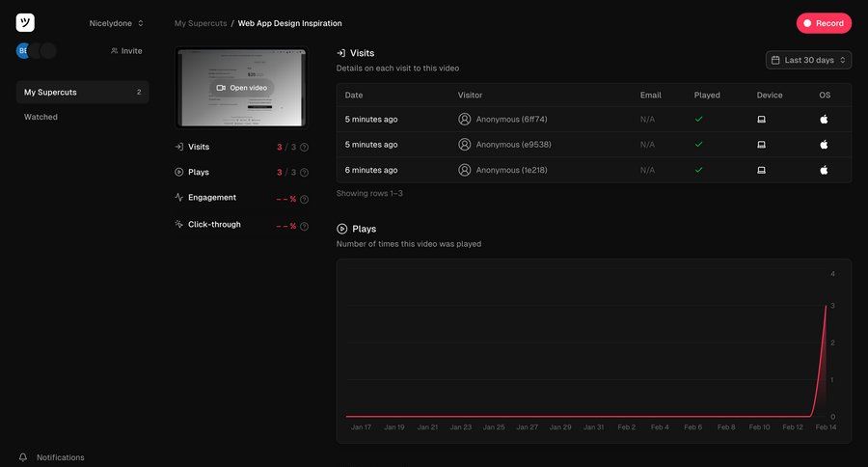Navigate to My Supercuts breadcrumb link
The width and height of the screenshot is (868, 467).
pyautogui.click(x=200, y=23)
